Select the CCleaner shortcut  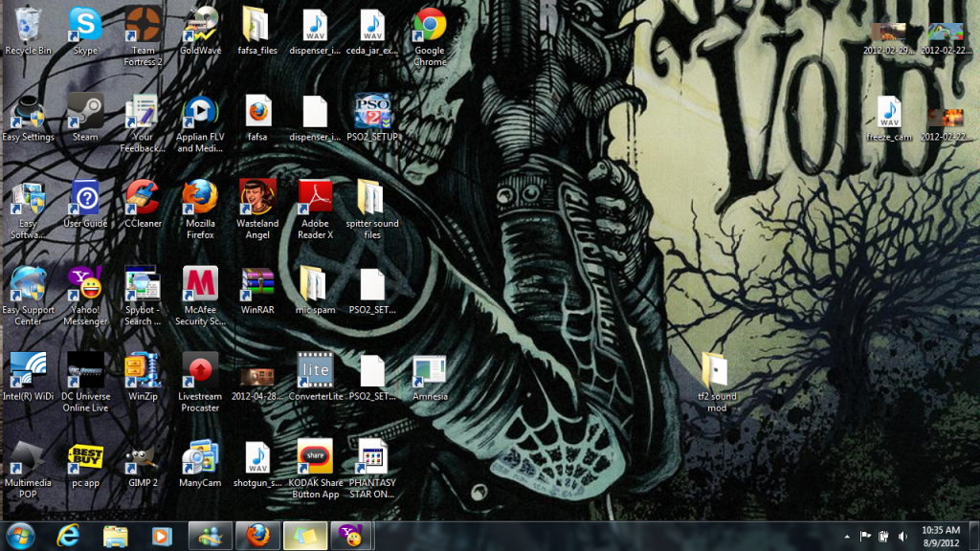click(144, 205)
